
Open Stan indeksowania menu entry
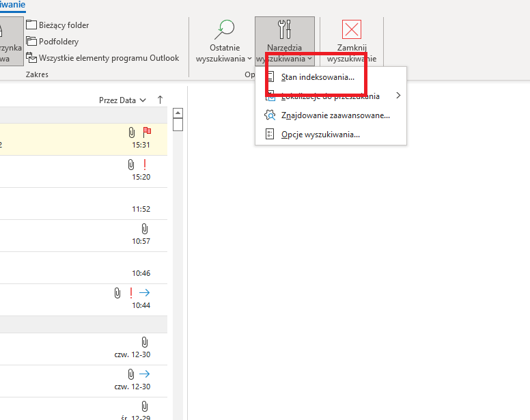[331, 77]
